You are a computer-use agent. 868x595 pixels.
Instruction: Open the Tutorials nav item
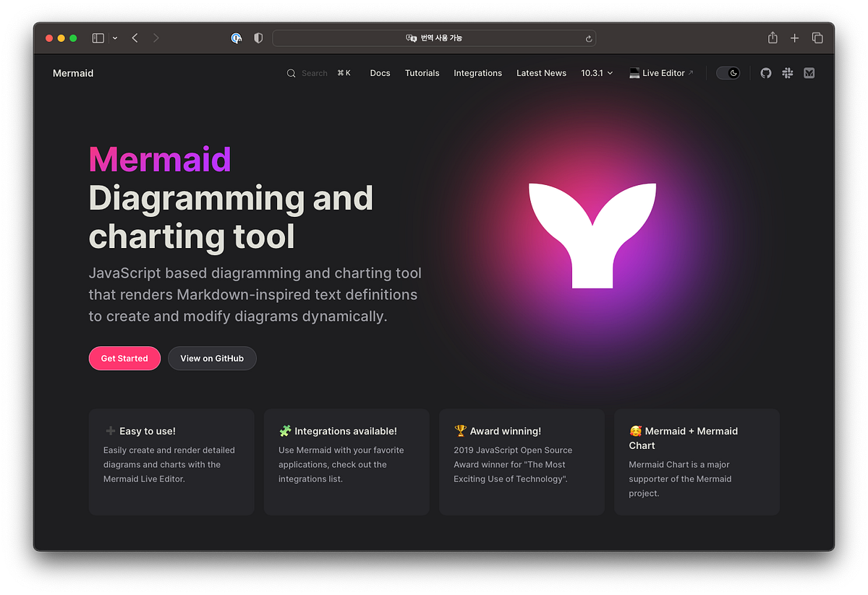[422, 73]
